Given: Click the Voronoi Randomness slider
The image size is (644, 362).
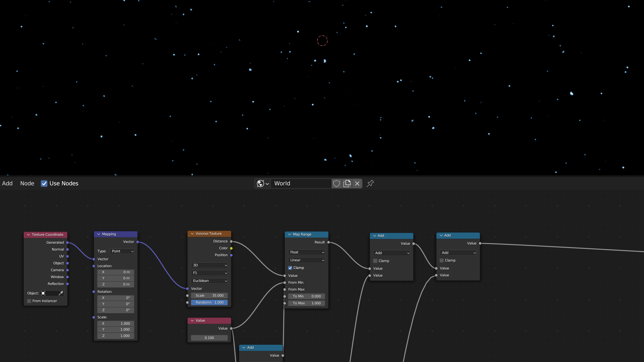Looking at the screenshot, I should tap(209, 303).
